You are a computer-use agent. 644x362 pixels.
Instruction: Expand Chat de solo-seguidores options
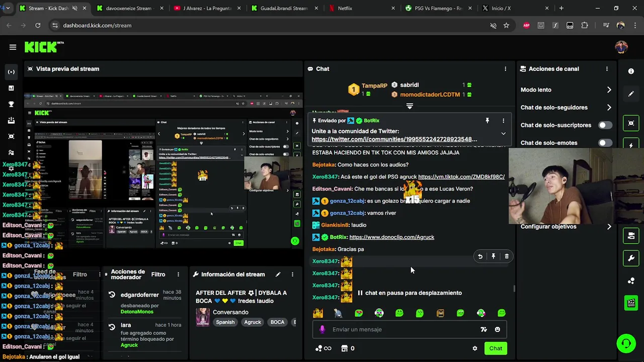(x=609, y=108)
